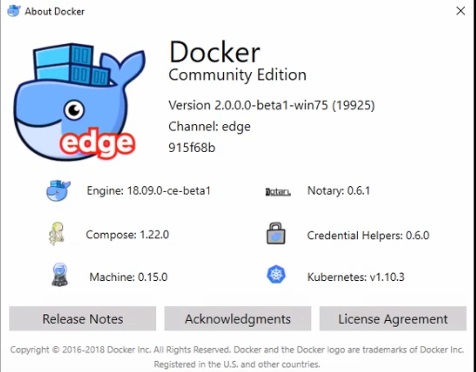Image resolution: width=476 pixels, height=372 pixels.
Task: Click the Credential Helpers padlock icon
Action: point(276,233)
